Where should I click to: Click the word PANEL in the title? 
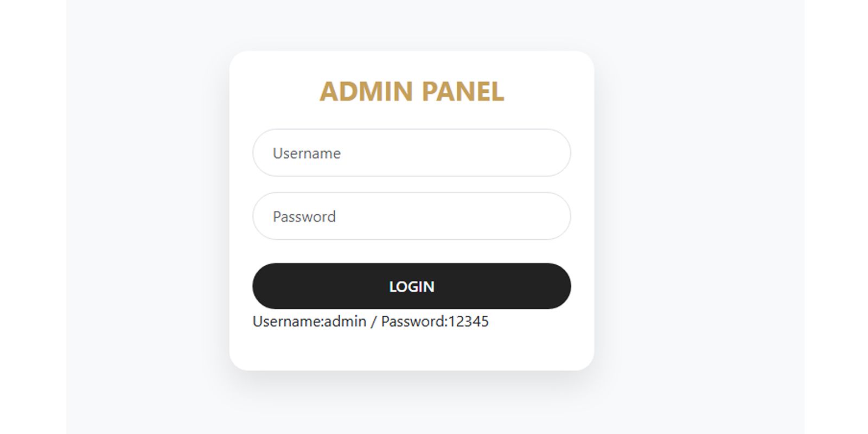(463, 91)
